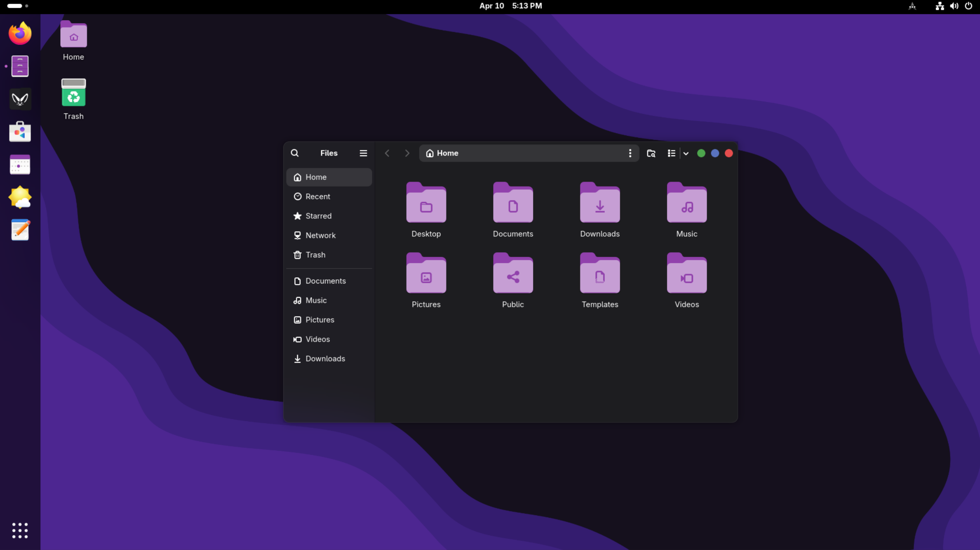The image size is (980, 550).
Task: Open the Text Editor in dock
Action: click(x=20, y=230)
